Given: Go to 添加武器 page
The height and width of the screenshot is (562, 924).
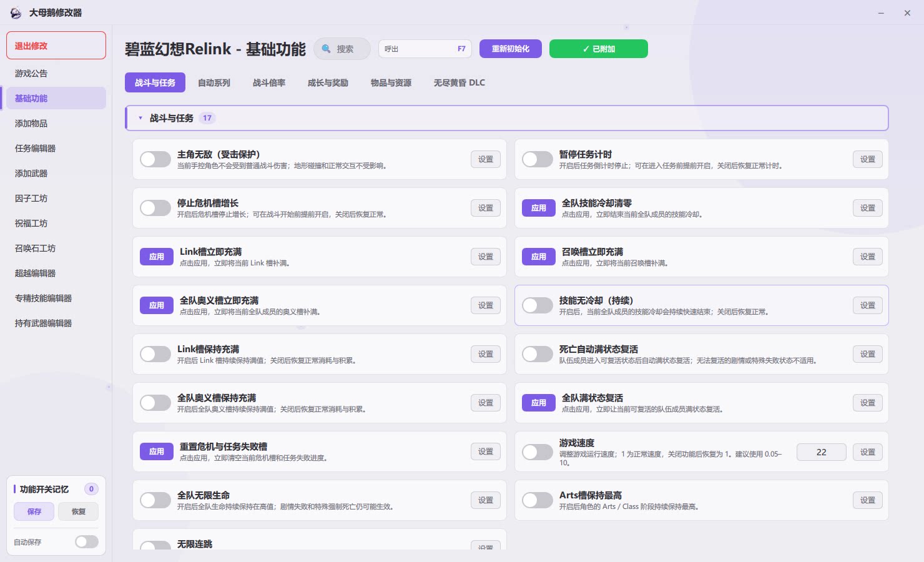Looking at the screenshot, I should [56, 173].
